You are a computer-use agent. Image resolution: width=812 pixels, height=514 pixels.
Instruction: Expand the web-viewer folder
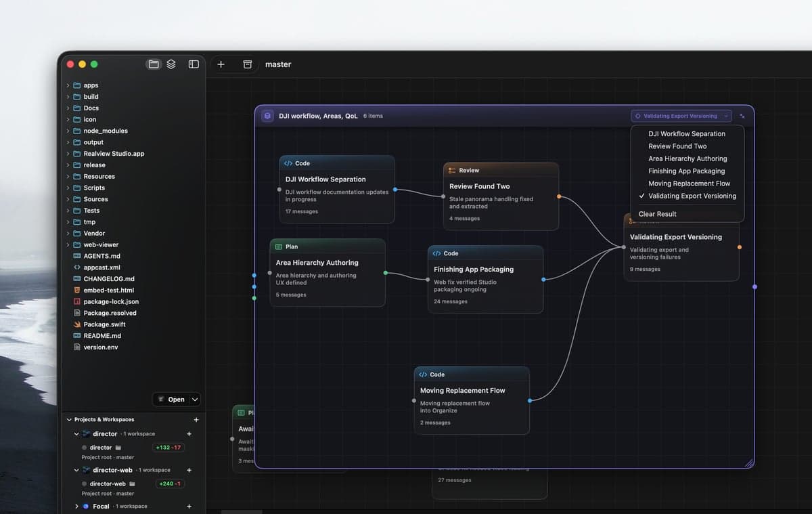[68, 244]
